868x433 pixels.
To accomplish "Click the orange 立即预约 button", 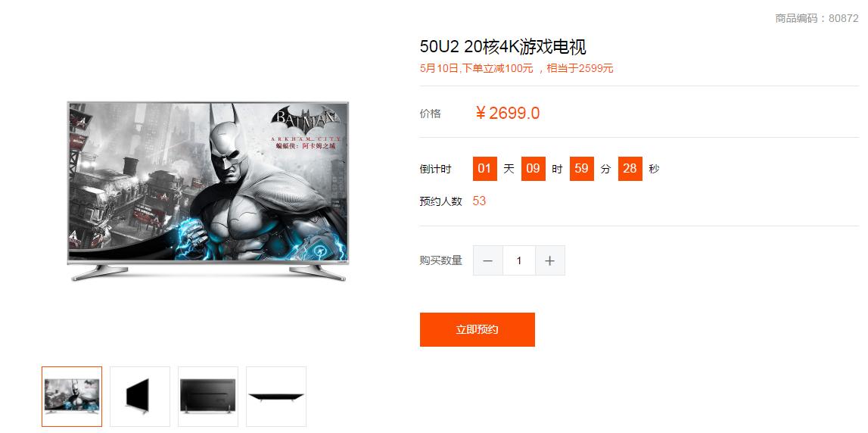I will (478, 329).
